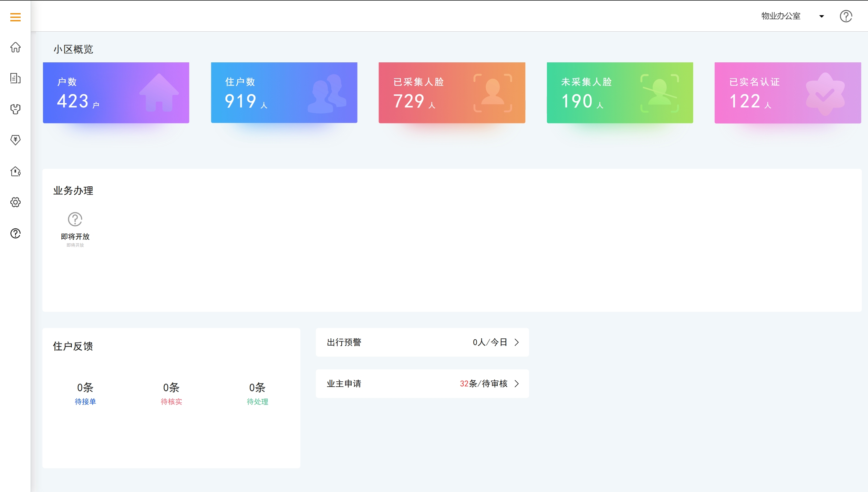Click the top-right help question icon

point(846,16)
